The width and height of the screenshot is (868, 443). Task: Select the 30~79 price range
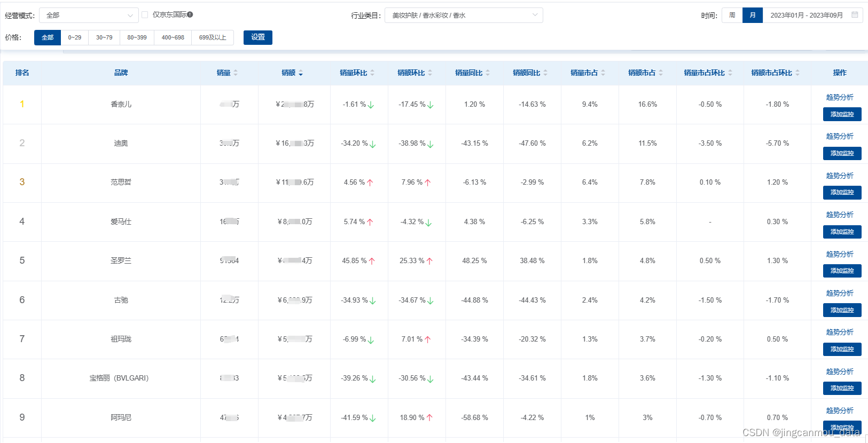(104, 37)
